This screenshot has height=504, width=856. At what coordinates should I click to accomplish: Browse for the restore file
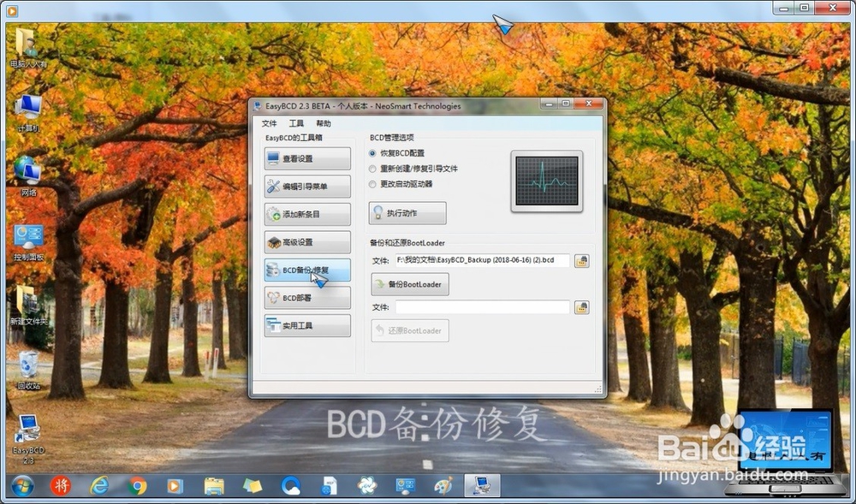click(x=581, y=308)
